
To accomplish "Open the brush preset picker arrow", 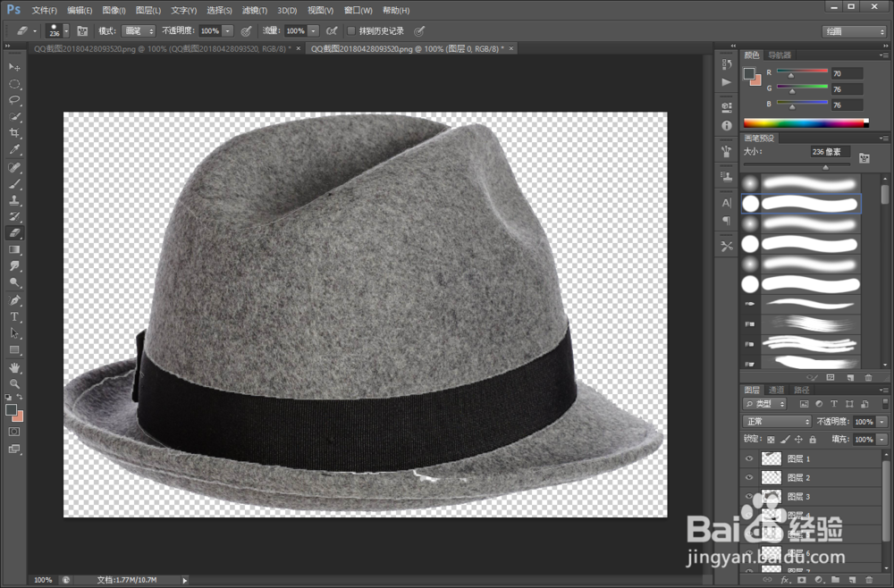I will [66, 30].
